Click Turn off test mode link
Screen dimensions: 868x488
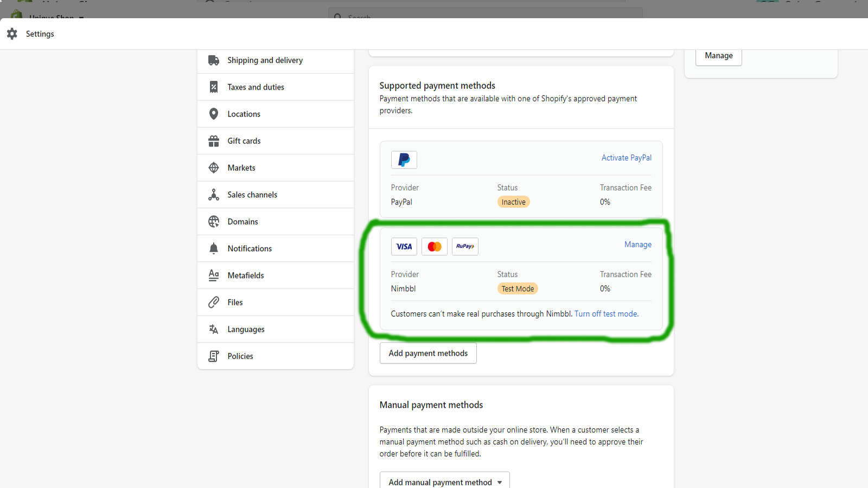(607, 314)
